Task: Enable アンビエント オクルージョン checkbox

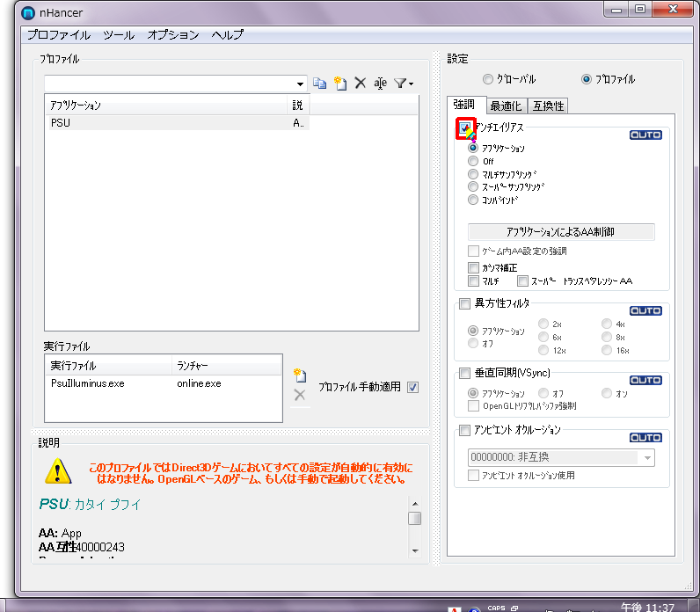Action: 464,430
